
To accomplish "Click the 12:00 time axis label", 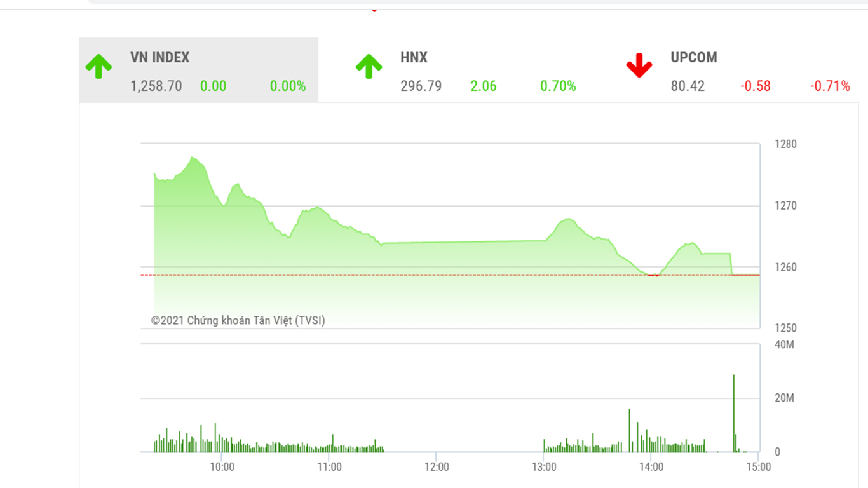I will pyautogui.click(x=437, y=467).
